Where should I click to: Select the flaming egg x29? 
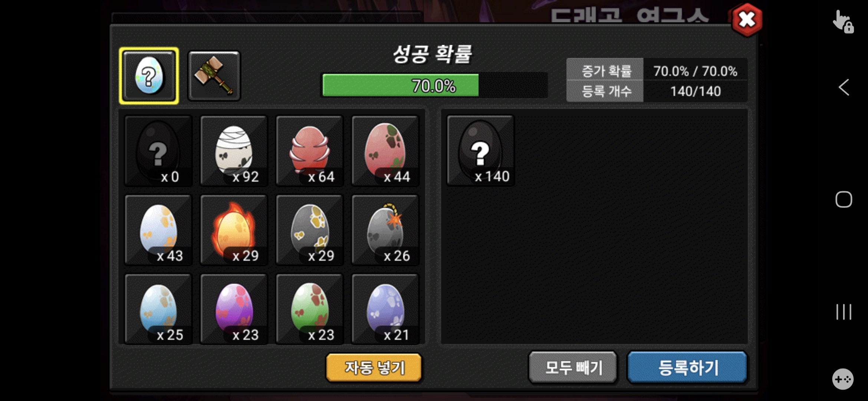pos(234,229)
